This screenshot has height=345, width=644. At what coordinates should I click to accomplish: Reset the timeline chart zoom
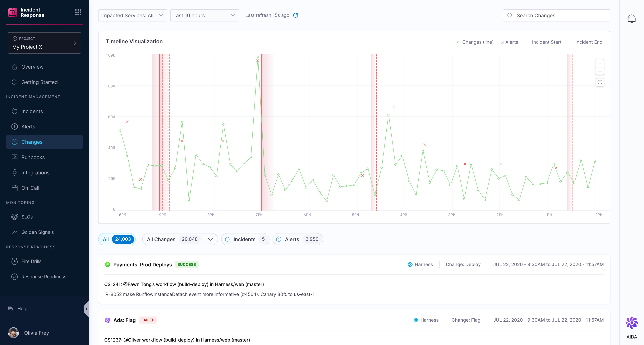(600, 82)
